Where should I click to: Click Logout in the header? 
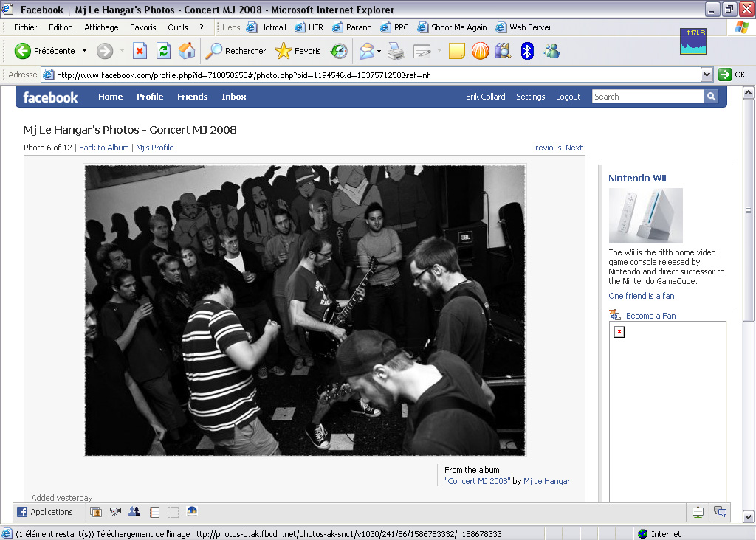pyautogui.click(x=568, y=97)
